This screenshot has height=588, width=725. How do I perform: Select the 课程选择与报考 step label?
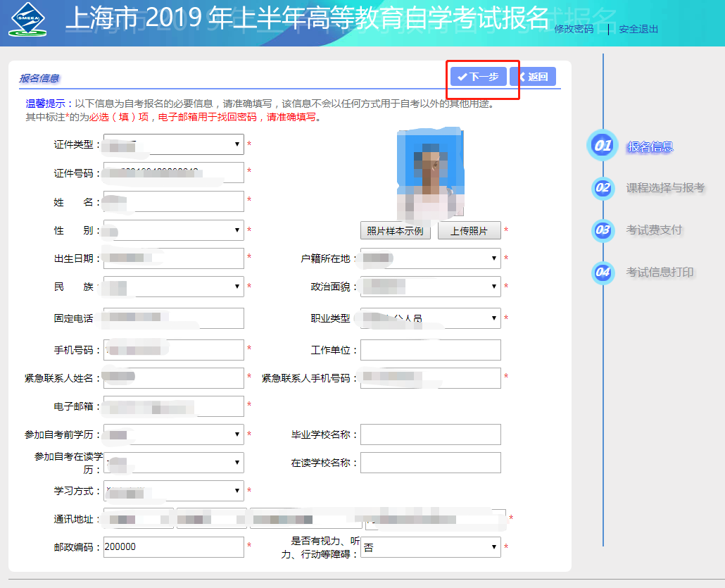[x=665, y=188]
